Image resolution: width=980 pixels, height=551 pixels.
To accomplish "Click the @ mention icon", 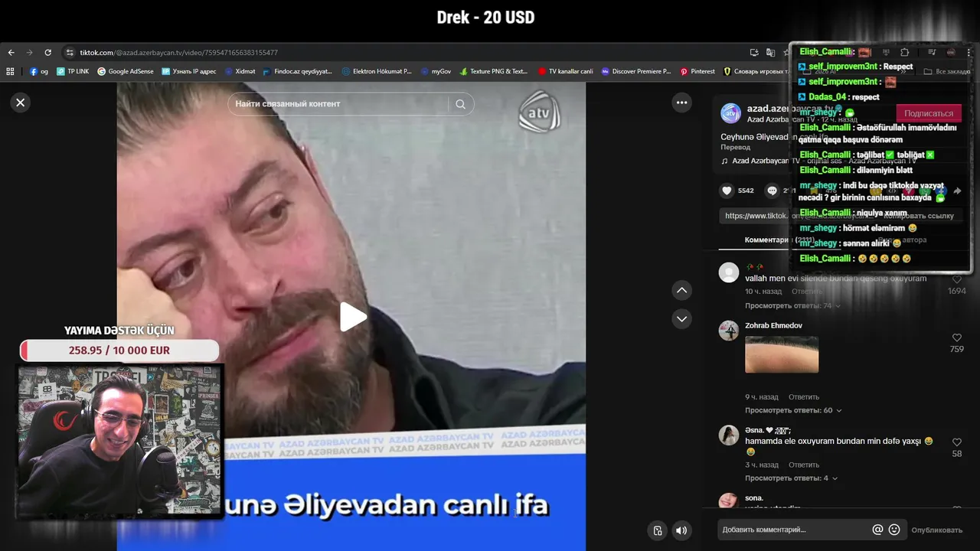I will (878, 530).
